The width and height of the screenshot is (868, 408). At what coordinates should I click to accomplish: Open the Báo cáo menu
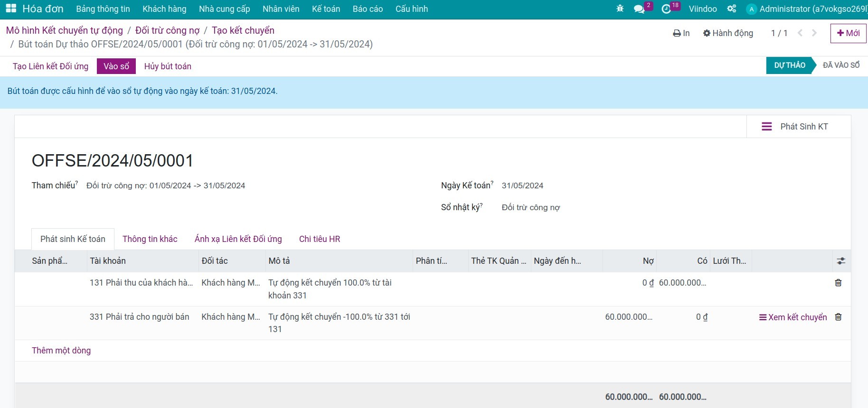368,9
